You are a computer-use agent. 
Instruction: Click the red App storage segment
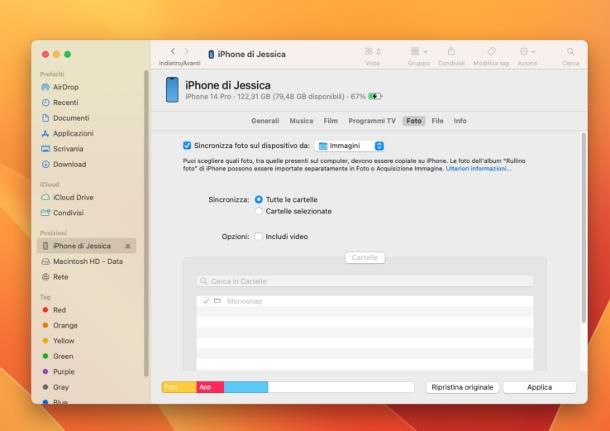click(210, 387)
